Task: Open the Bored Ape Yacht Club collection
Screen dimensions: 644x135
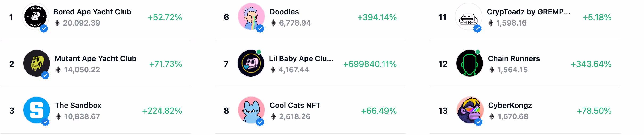Action: click(92, 12)
